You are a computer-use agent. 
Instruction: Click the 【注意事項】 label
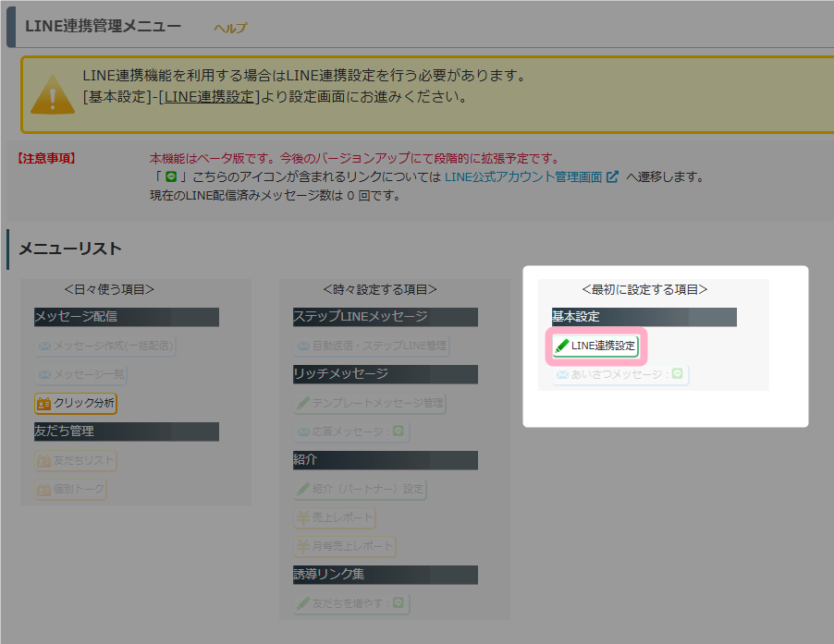[45, 158]
